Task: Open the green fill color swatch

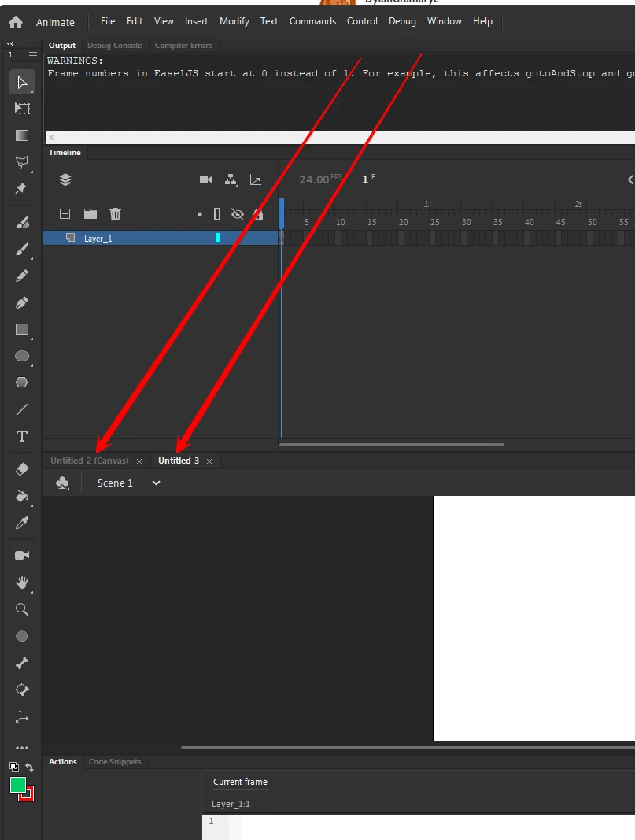Action: point(17,786)
